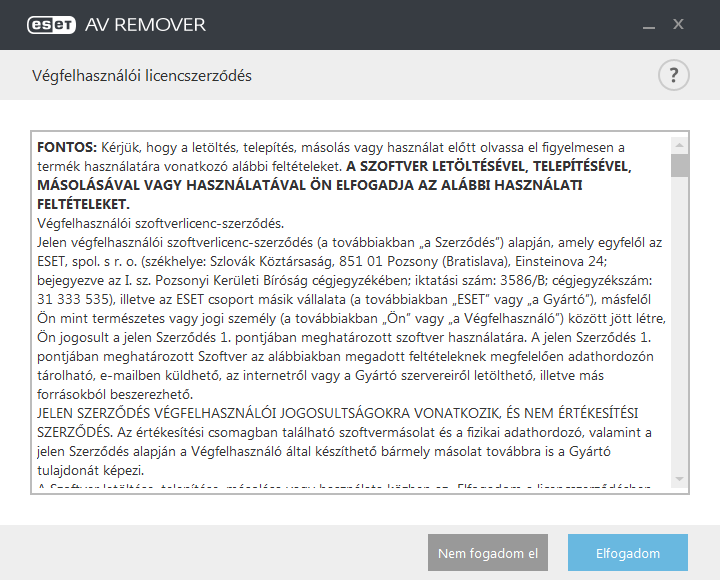Screen dimensions: 720x580
Task: Click the heading Végfelhasználói licencszerződés
Action: 142,76
